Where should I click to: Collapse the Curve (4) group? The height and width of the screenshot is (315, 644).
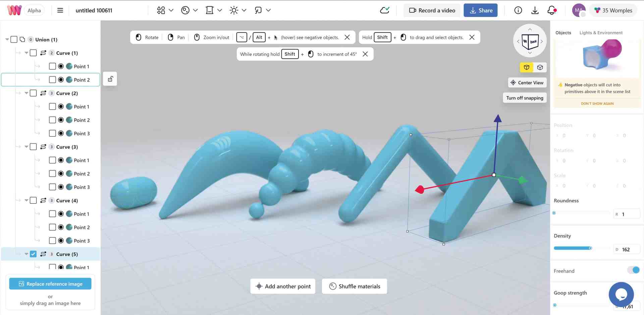tap(26, 200)
